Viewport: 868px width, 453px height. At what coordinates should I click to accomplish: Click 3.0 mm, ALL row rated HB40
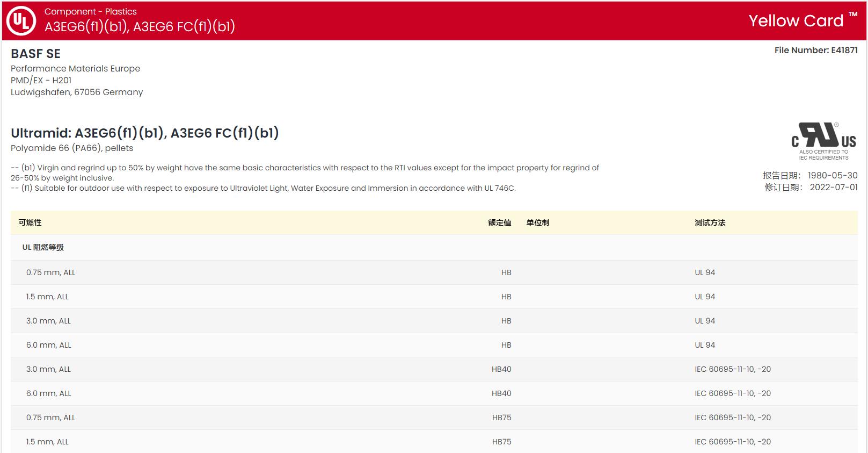point(434,369)
